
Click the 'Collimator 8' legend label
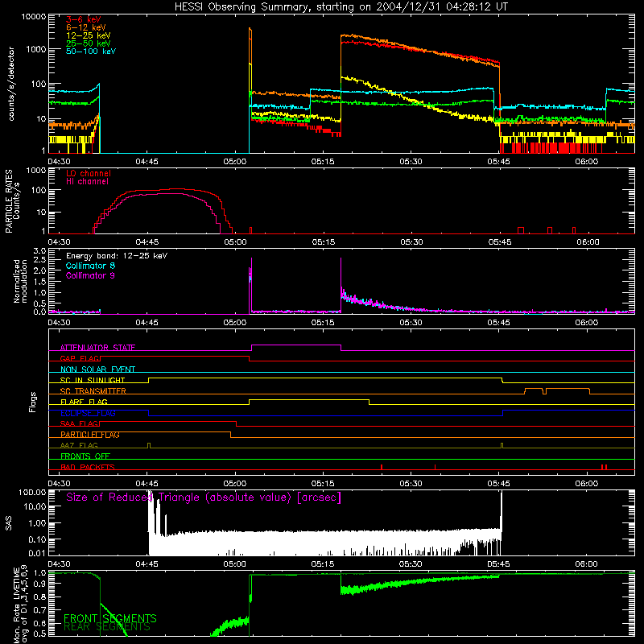pos(90,266)
